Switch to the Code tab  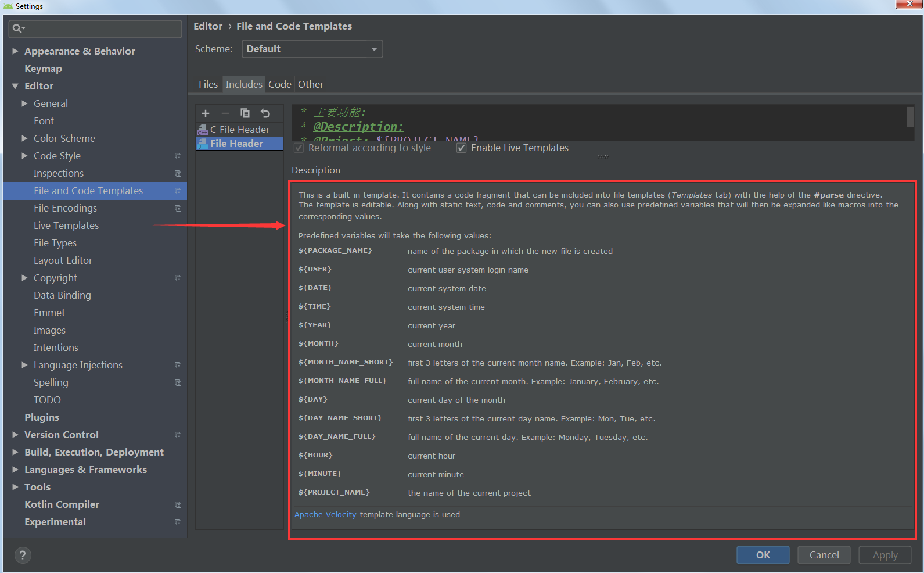tap(280, 84)
